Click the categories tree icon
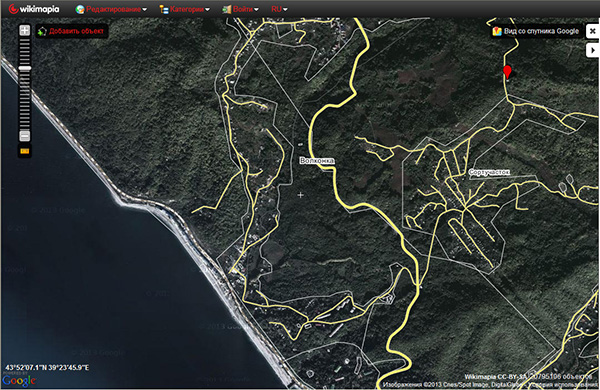Viewport: 600px width, 390px height. pos(164,9)
